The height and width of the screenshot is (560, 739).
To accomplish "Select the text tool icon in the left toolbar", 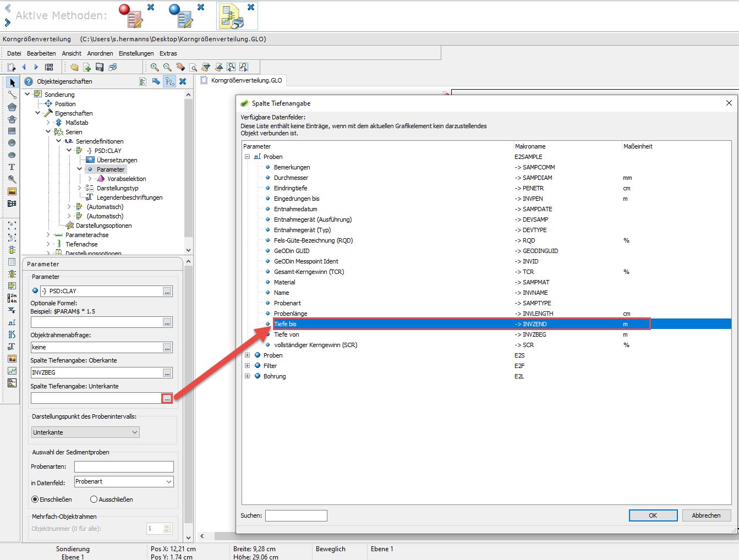I will click(12, 167).
